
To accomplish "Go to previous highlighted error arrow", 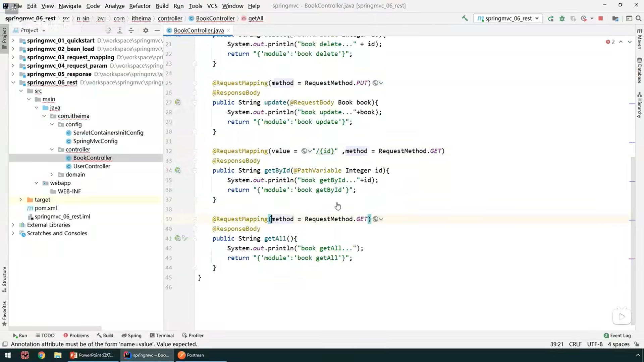I will click(621, 42).
